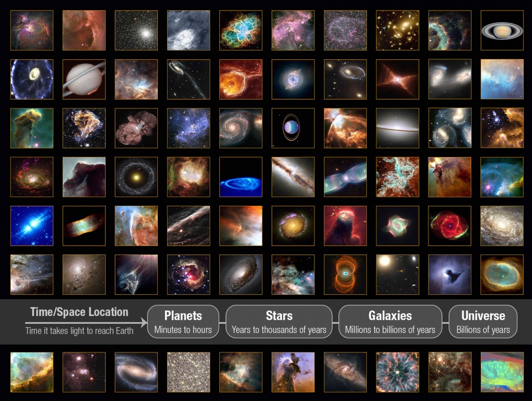View the Eta Carinae twin-lobed thumbnail

[x=136, y=128]
